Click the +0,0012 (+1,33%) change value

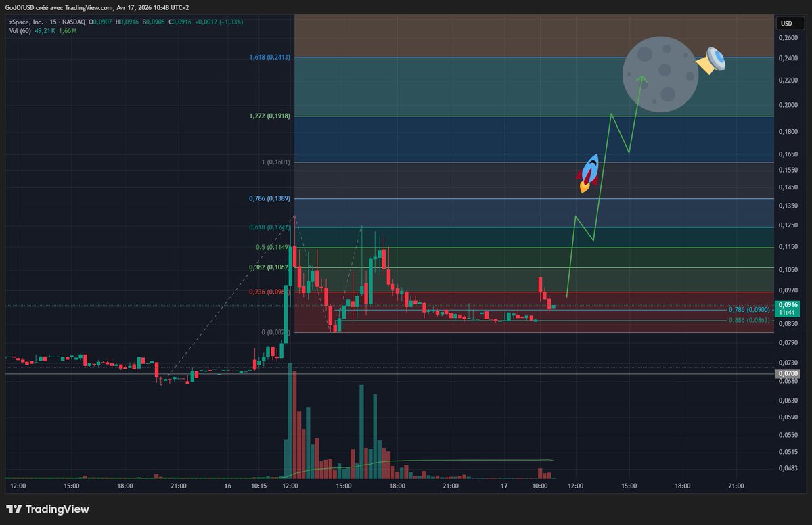click(220, 22)
